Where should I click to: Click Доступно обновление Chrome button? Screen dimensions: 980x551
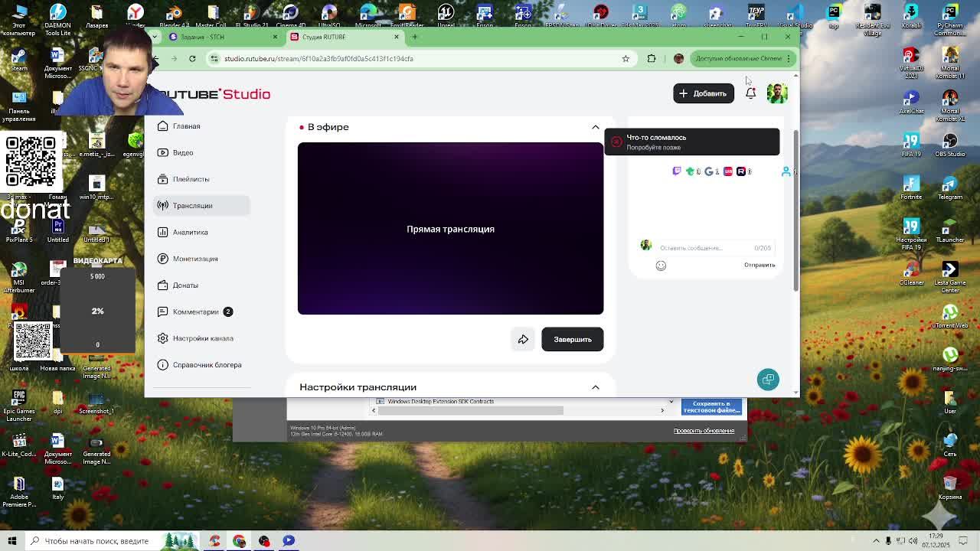742,58
